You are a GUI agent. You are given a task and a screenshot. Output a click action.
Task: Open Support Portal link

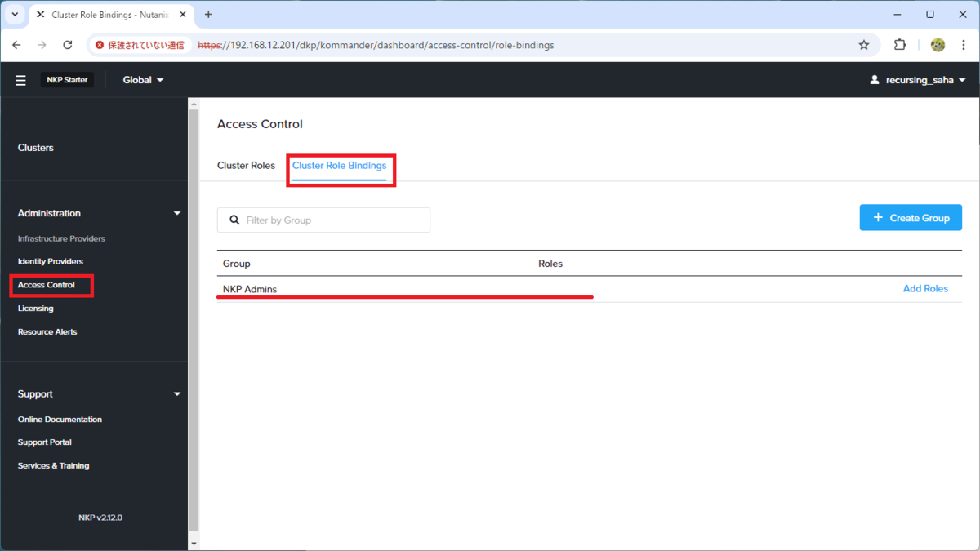click(45, 442)
